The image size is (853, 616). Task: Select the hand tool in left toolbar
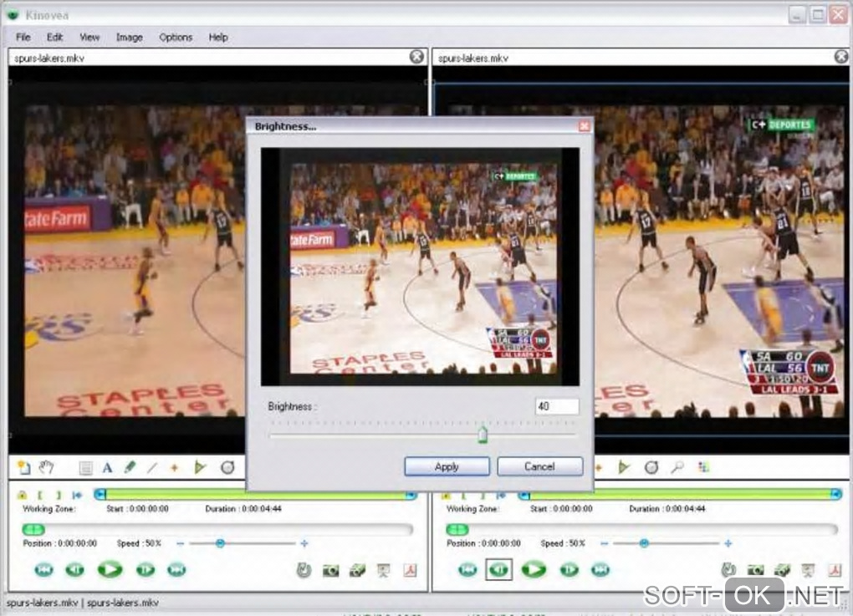(x=46, y=467)
